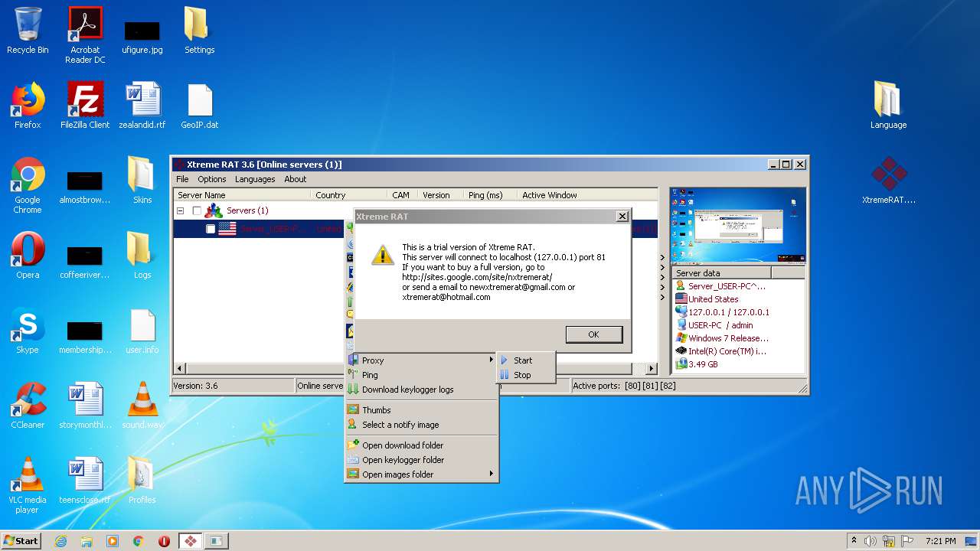Open the Start menu

pos(21,540)
